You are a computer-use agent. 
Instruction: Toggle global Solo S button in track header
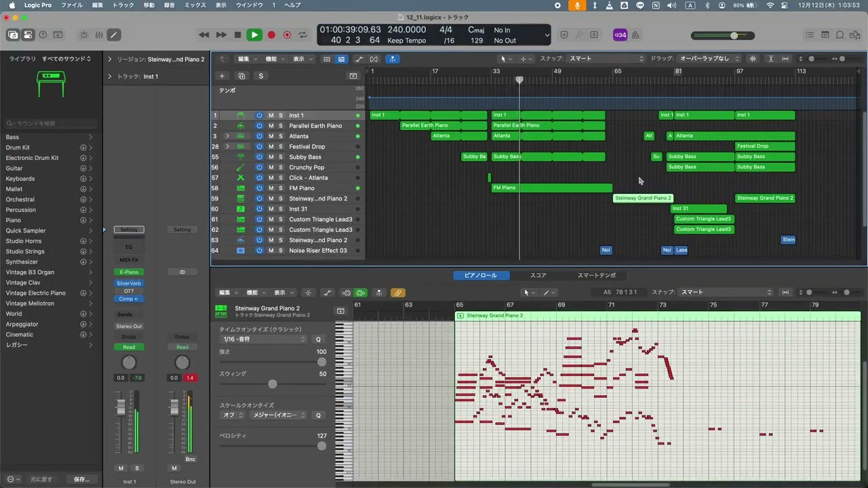tap(260, 76)
